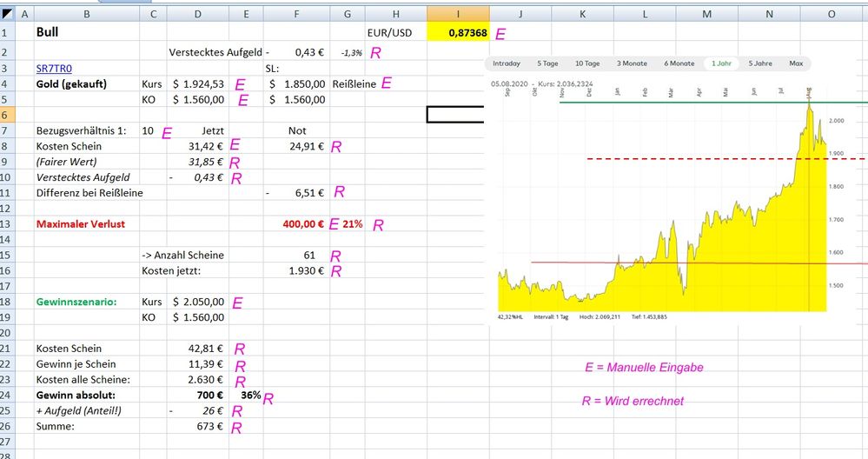Screen dimensions: 868x459
Task: Select the column I header
Action: tap(458, 13)
